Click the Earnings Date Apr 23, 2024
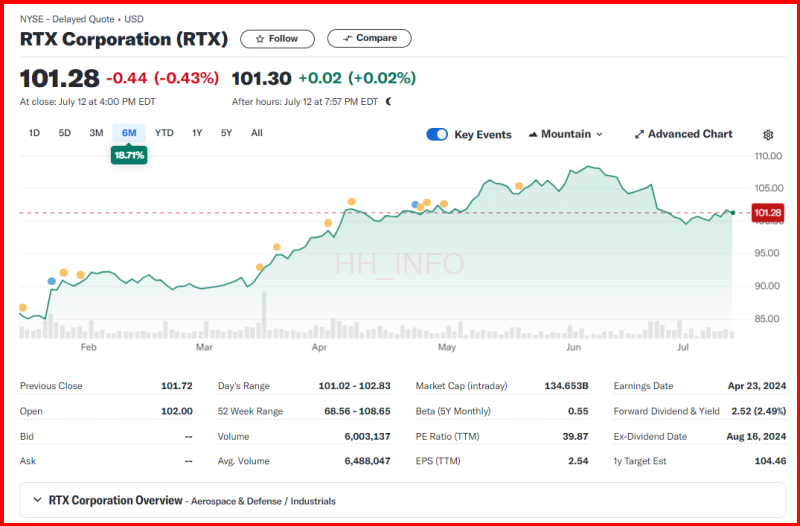The image size is (800, 526). (x=757, y=386)
